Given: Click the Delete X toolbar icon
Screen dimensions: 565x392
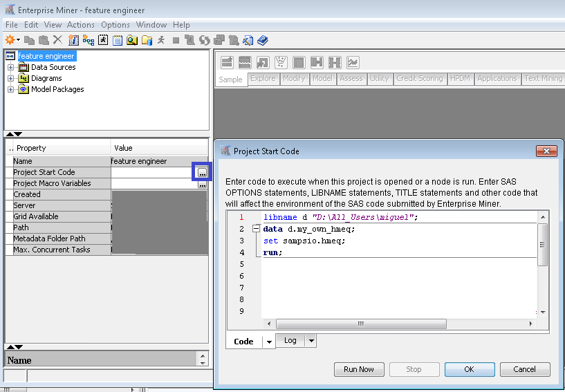Looking at the screenshot, I should point(57,39).
